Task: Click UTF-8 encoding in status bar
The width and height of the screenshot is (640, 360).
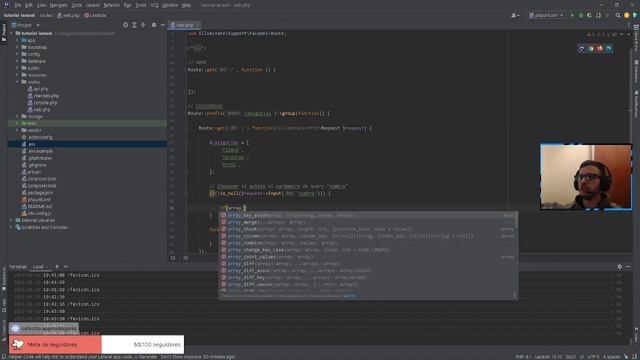Action: 593,357
